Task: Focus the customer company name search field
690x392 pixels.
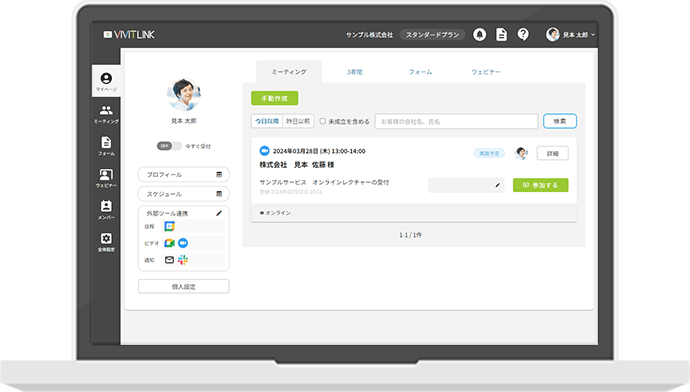Action: 456,121
